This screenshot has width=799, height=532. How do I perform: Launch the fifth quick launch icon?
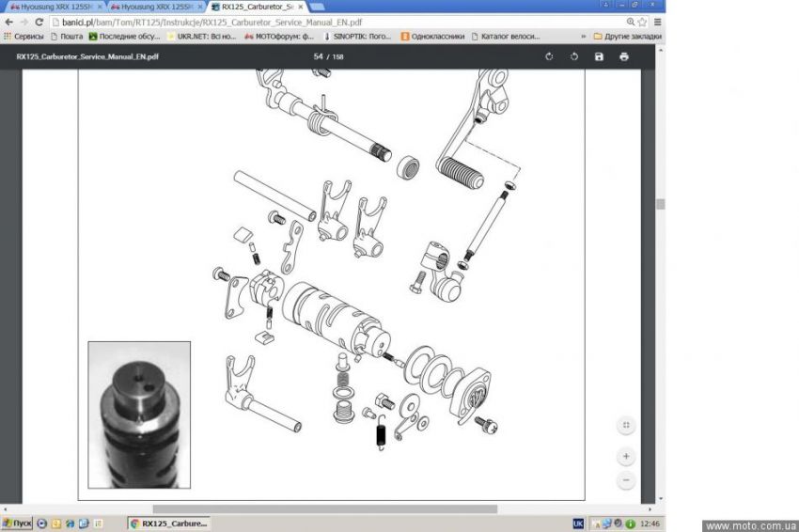98,524
